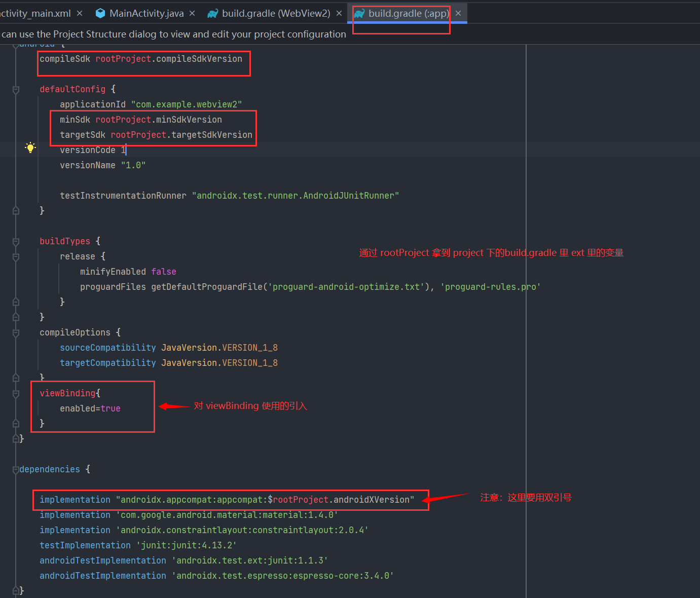Collapse the buildTypes code block
This screenshot has height=598, width=700.
(15, 241)
